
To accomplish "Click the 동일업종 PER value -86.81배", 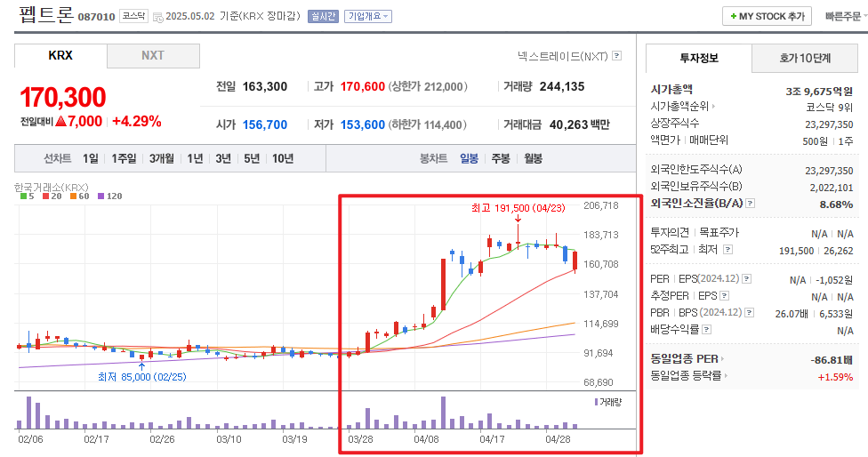I will click(x=832, y=360).
